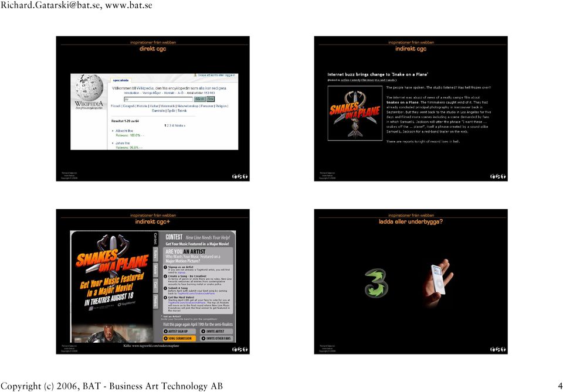Open the 'Johan Ihre' search result
The image size is (563, 392).
[123, 143]
